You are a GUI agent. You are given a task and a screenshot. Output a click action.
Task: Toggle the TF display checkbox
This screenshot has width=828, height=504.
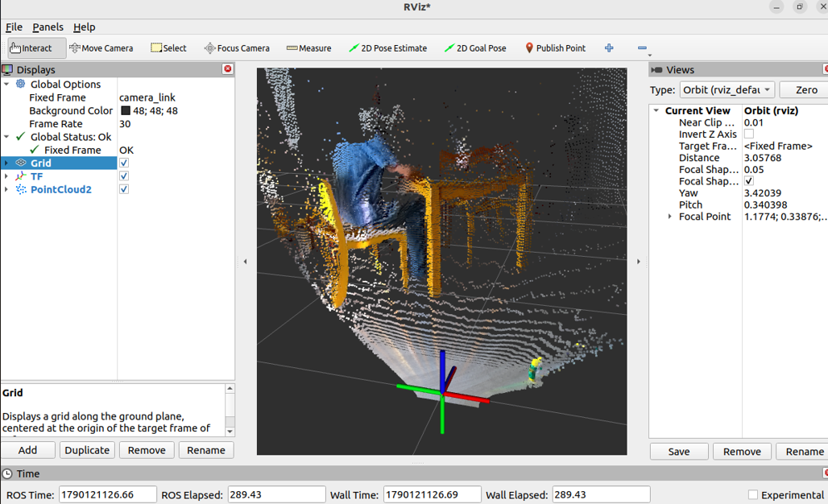(x=124, y=176)
